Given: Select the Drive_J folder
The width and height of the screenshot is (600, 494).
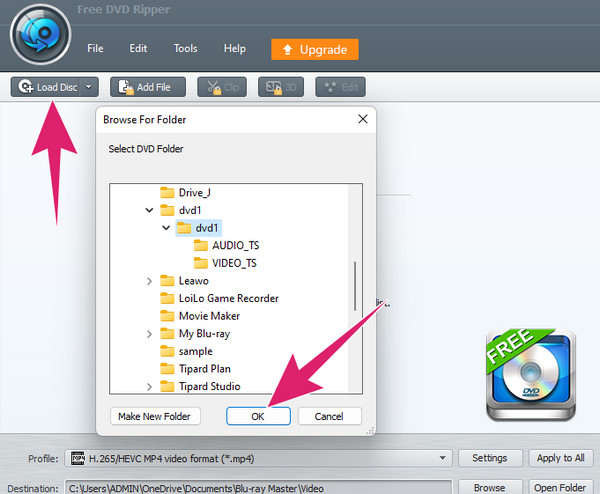Looking at the screenshot, I should pos(185,192).
